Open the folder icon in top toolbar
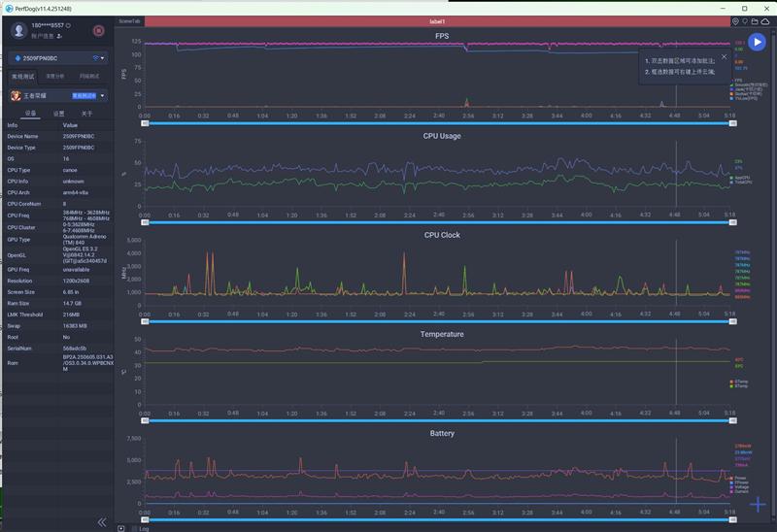This screenshot has height=532, width=777. click(757, 20)
